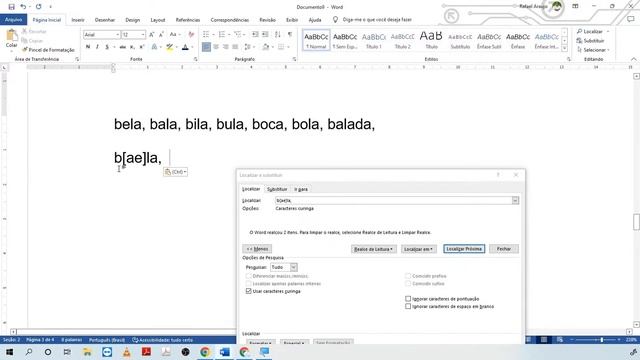
Task: Open the font name dropdown (Arial)
Action: [118, 35]
